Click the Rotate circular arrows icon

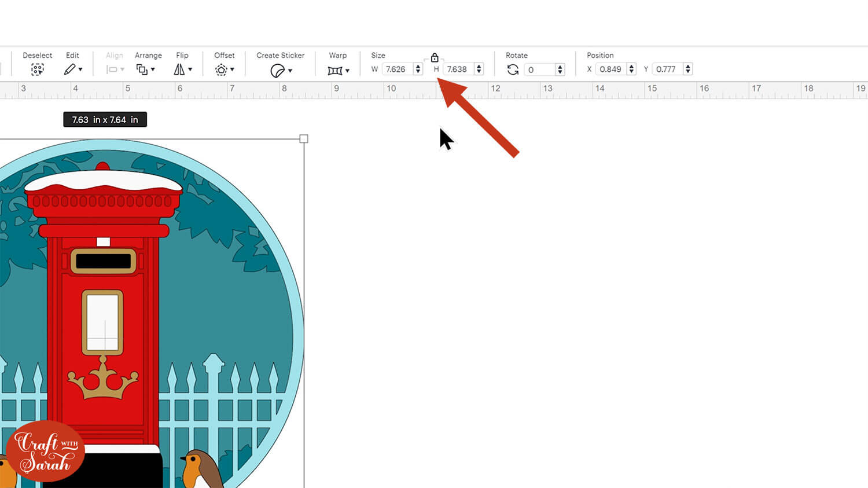pos(513,70)
